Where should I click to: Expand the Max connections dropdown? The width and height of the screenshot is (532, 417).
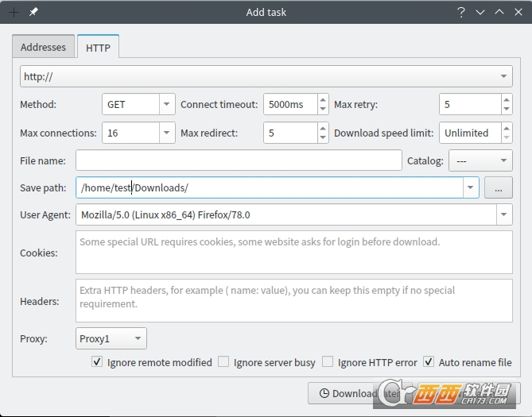pyautogui.click(x=138, y=133)
